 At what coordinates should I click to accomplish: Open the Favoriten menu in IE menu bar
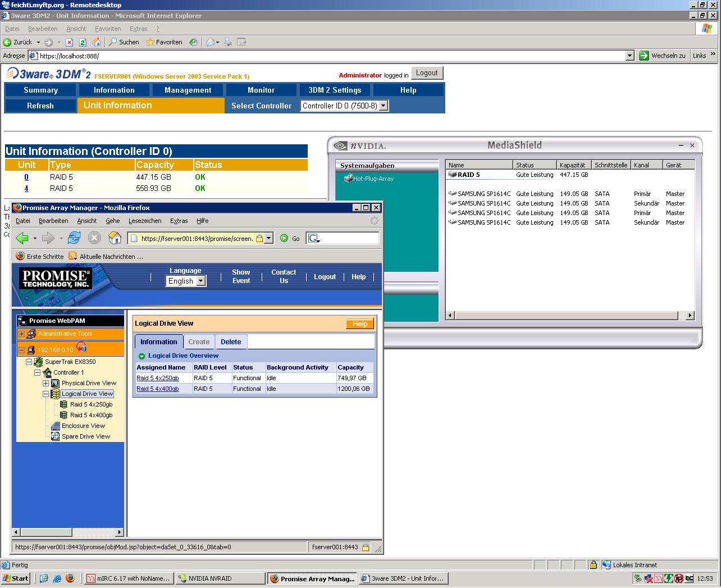pyautogui.click(x=108, y=29)
